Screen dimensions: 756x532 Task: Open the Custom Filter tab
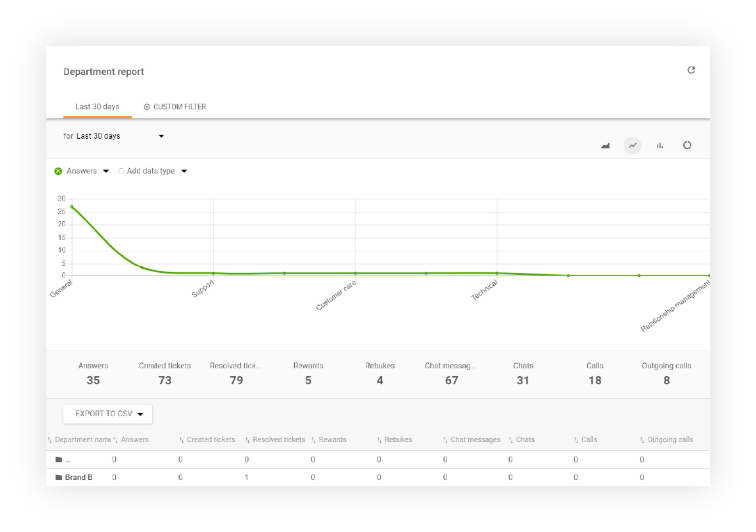175,107
